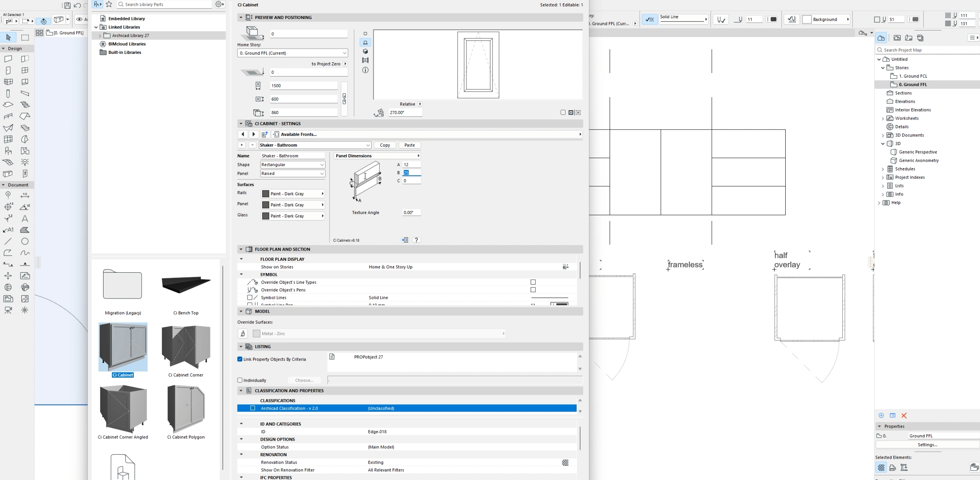The height and width of the screenshot is (480, 980).
Task: Uncheck Link Property Objects By Criteria
Action: [x=240, y=359]
